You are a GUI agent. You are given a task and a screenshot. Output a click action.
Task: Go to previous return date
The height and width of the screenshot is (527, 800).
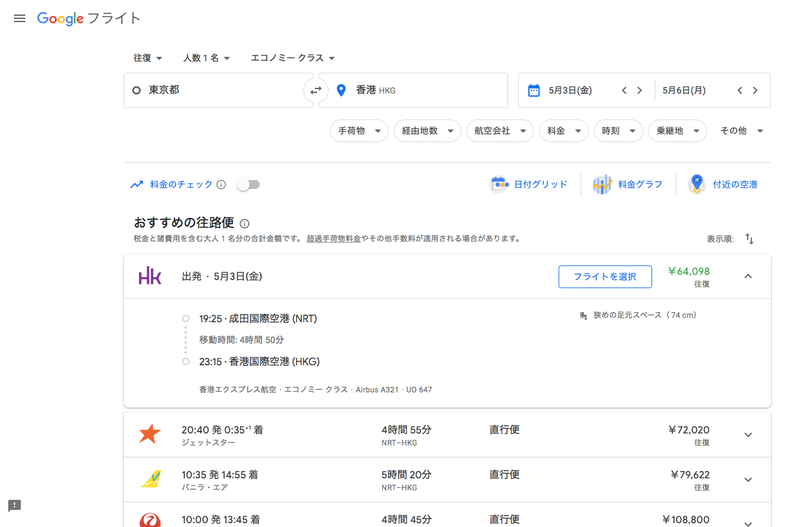pyautogui.click(x=740, y=90)
